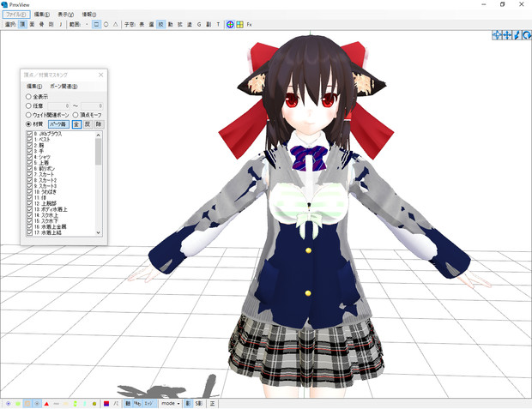Select the ウェイト関連ボーン radio button

[x=28, y=115]
